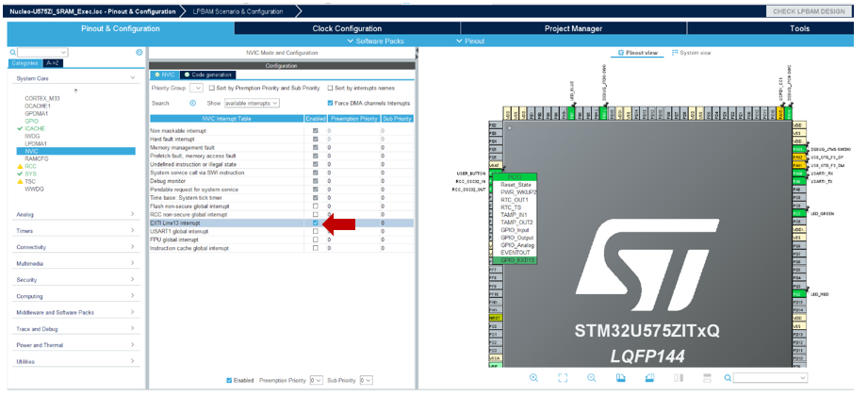Screen dimensions: 868x397
Task: Click the search info icon beside Search
Action: 192,103
